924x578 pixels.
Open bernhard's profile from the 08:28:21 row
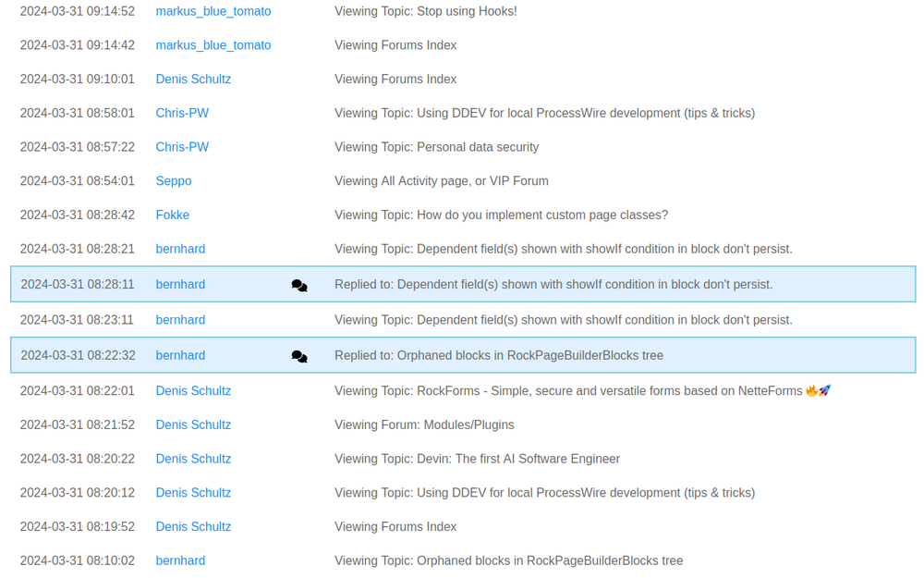(x=180, y=249)
